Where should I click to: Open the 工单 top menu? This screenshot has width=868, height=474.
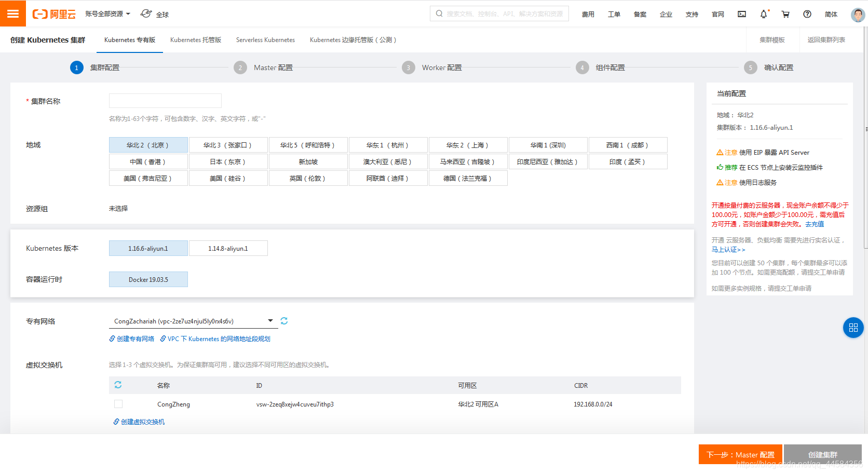coord(614,14)
